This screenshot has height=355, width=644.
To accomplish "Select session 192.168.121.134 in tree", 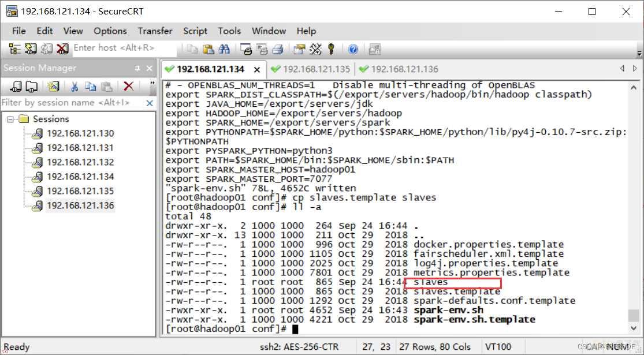I will coord(80,177).
